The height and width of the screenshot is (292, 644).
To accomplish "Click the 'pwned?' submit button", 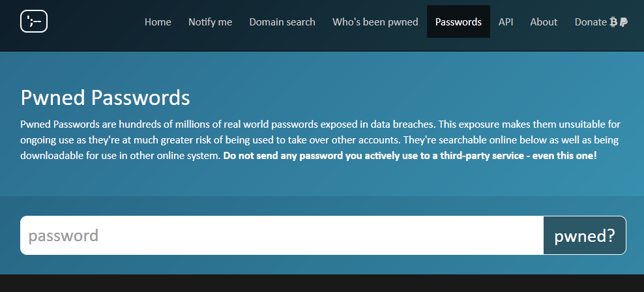I will tap(585, 235).
